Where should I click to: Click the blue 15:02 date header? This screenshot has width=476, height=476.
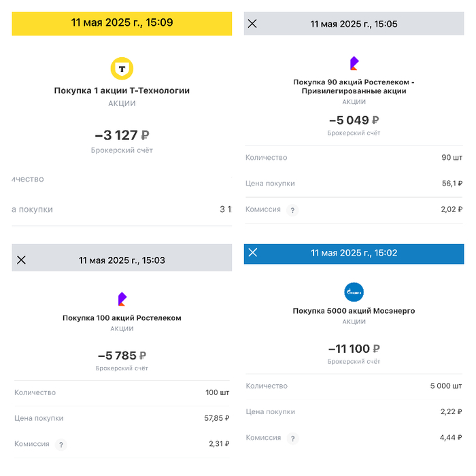click(x=354, y=252)
